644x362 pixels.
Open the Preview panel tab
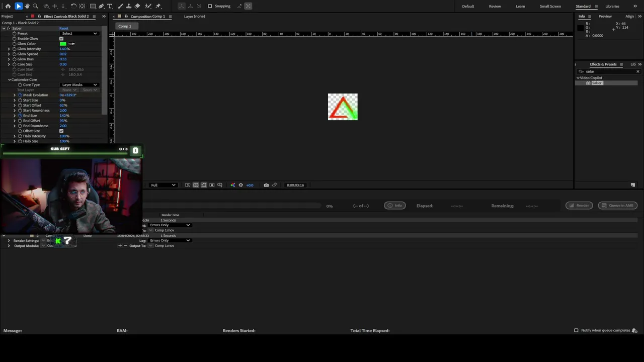tap(605, 17)
